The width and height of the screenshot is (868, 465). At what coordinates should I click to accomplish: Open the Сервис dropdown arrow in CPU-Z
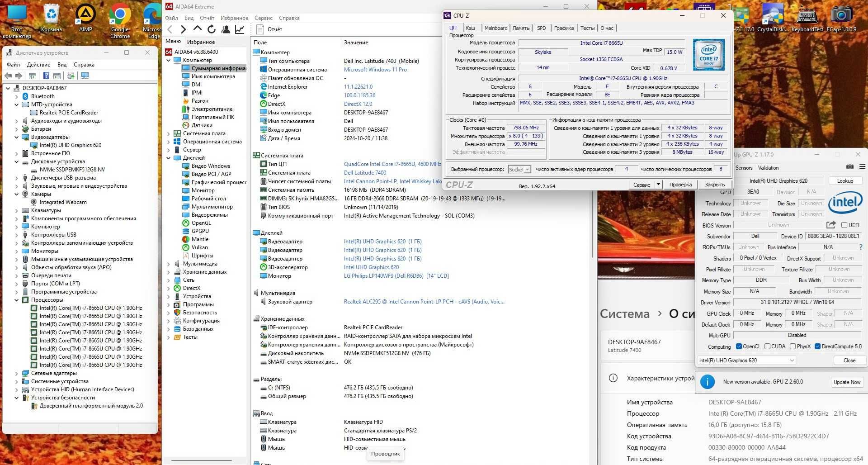click(x=658, y=185)
